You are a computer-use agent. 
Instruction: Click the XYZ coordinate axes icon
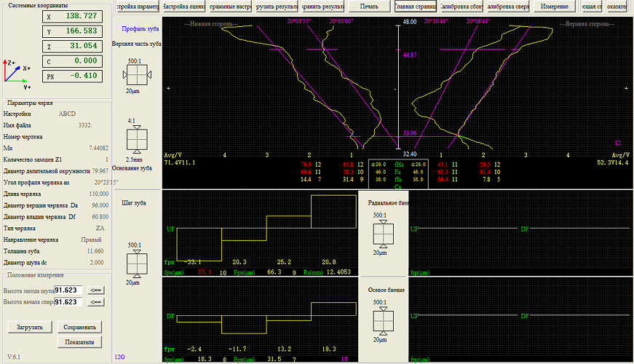pos(17,74)
